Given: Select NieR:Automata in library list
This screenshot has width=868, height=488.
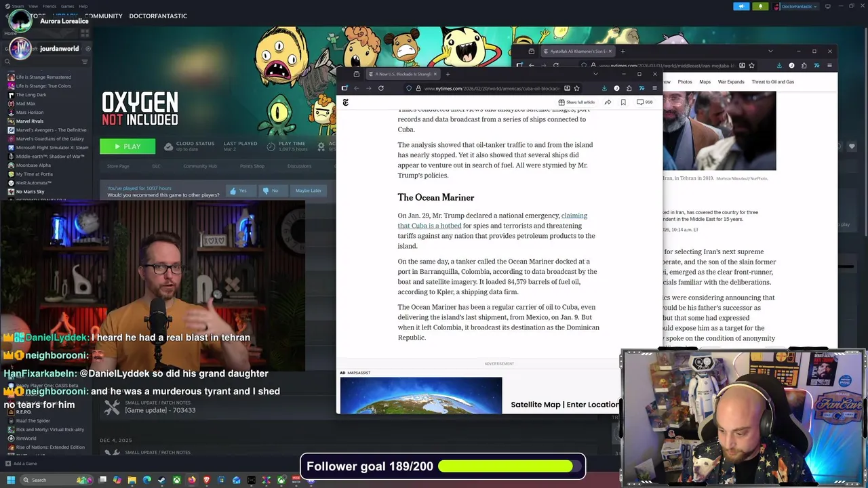Looking at the screenshot, I should (34, 183).
